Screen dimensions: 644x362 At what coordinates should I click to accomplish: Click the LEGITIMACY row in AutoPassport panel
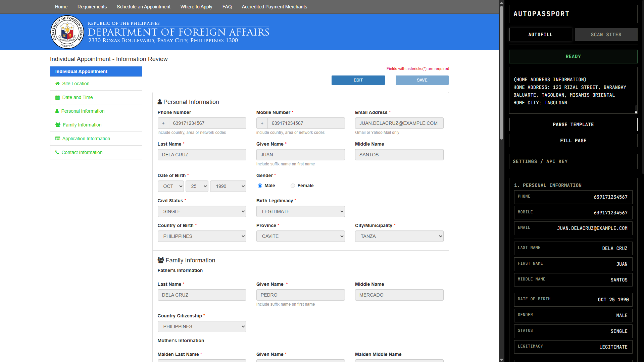[x=573, y=347]
